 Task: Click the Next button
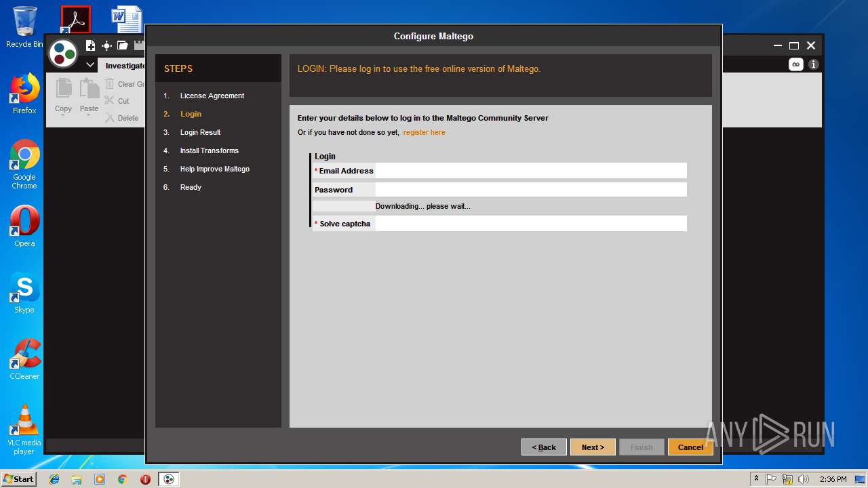[x=593, y=447]
